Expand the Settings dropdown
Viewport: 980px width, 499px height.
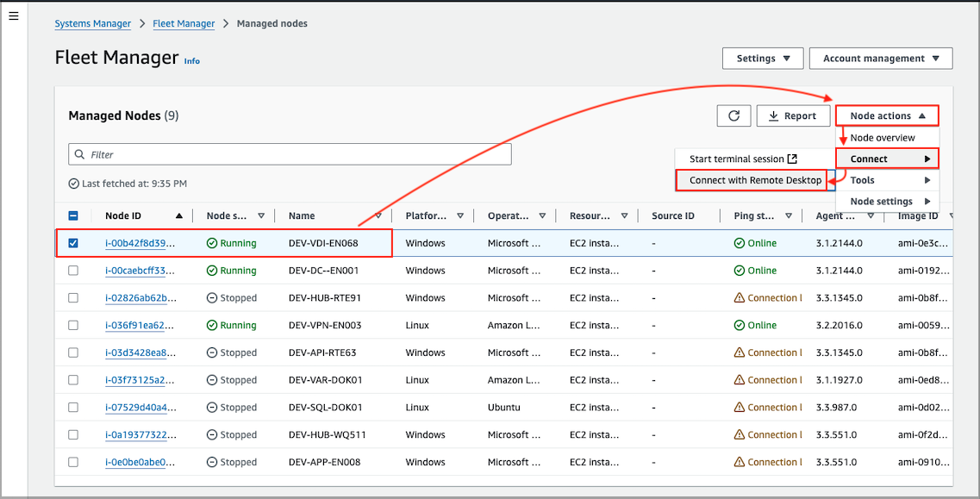pos(764,59)
